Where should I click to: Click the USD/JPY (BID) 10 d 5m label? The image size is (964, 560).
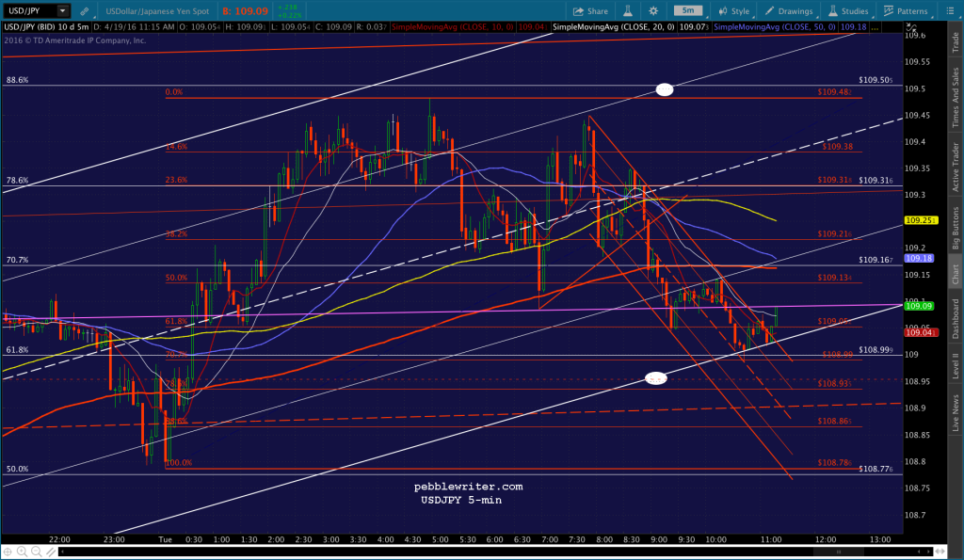click(x=46, y=27)
